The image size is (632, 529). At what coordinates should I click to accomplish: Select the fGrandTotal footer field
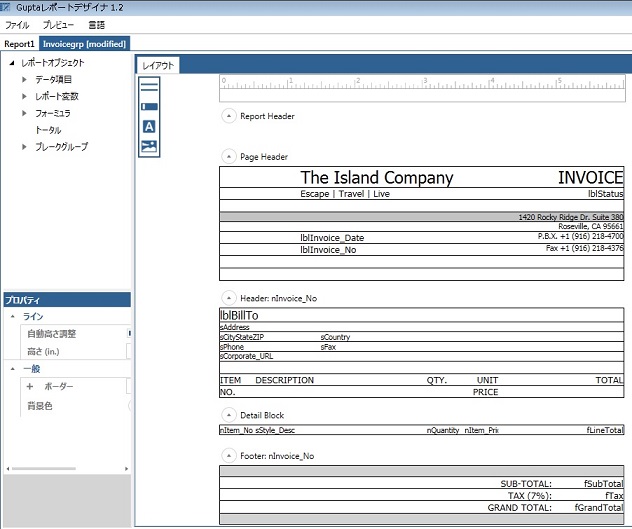tap(599, 508)
